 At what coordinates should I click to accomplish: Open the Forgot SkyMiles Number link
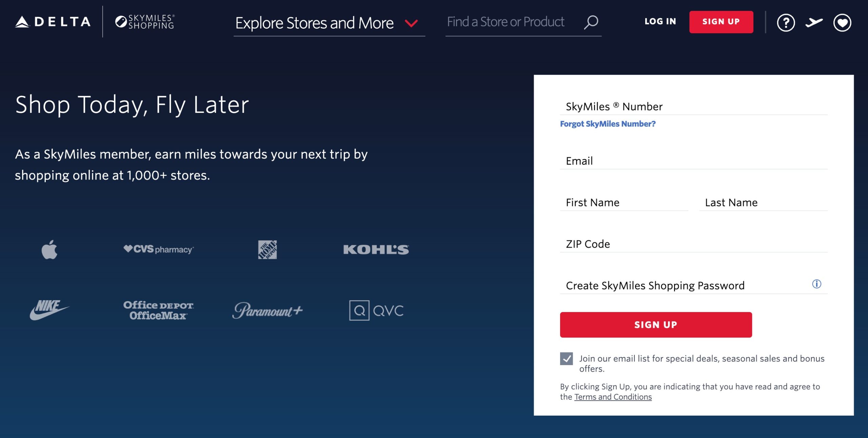pyautogui.click(x=608, y=124)
